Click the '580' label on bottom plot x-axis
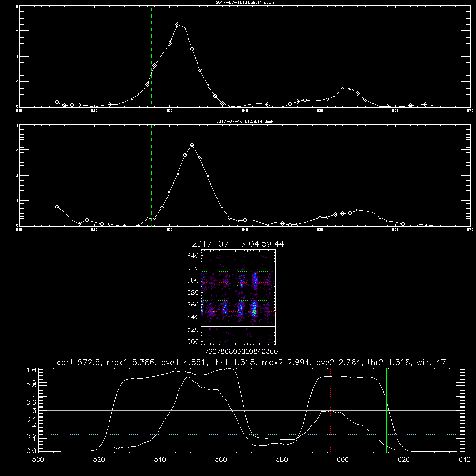This screenshot has width=476, height=476. pyautogui.click(x=282, y=460)
